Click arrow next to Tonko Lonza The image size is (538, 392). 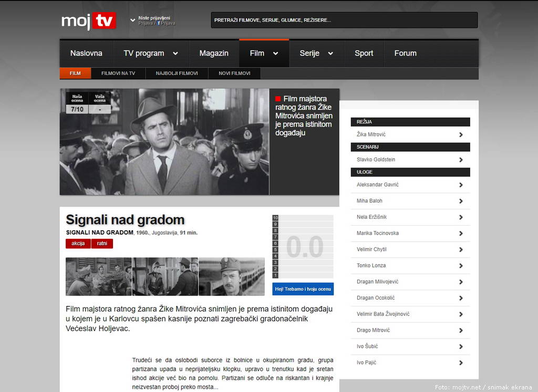pos(461,266)
